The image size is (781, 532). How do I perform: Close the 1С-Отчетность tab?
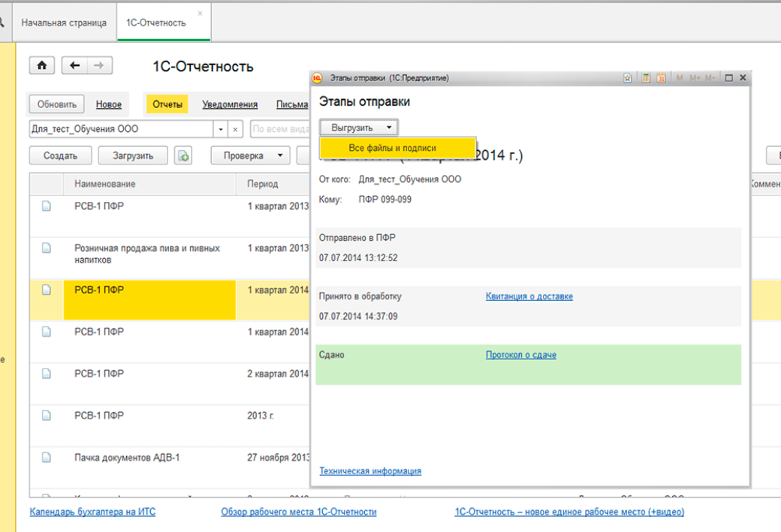click(201, 14)
